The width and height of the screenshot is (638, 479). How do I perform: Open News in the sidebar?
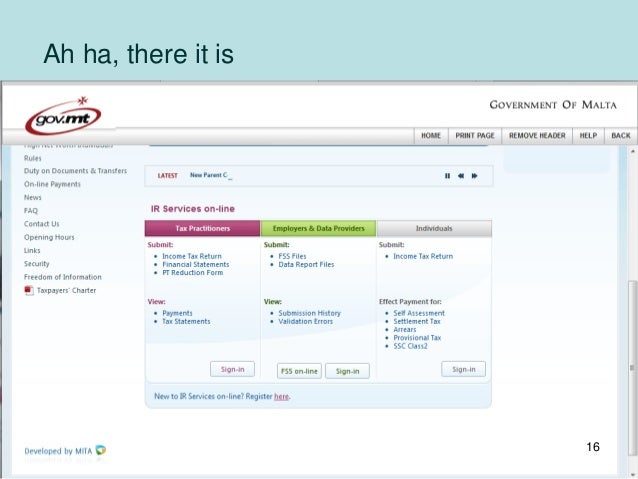pyautogui.click(x=33, y=197)
